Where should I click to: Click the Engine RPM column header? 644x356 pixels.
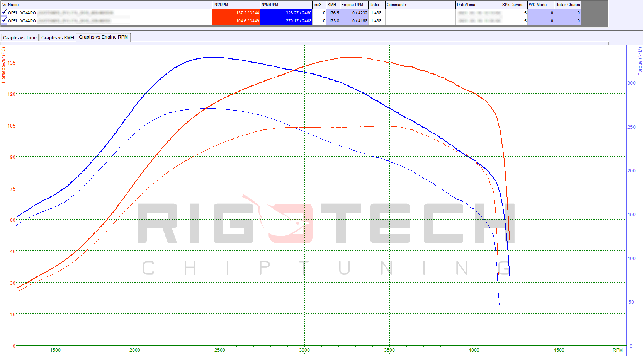pos(354,5)
